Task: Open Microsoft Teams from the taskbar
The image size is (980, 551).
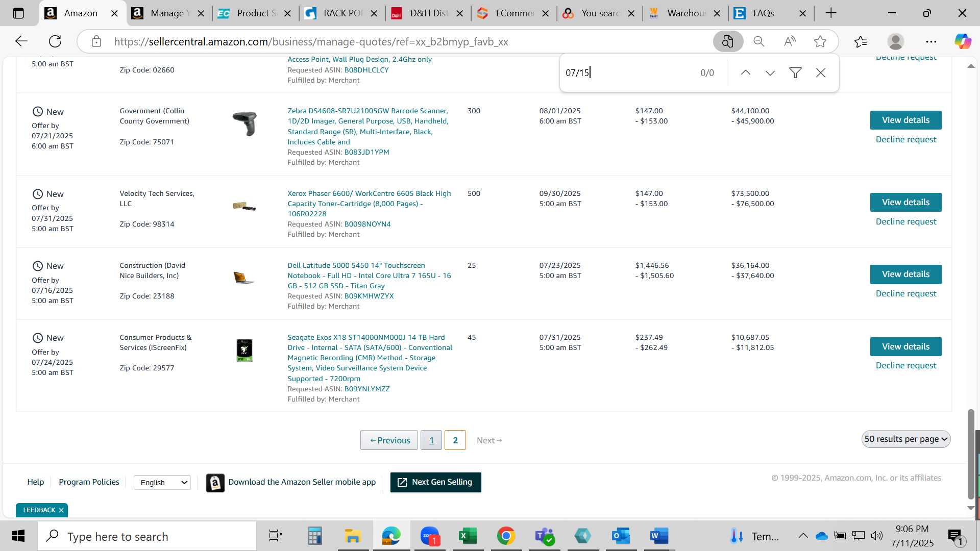Action: [x=544, y=536]
